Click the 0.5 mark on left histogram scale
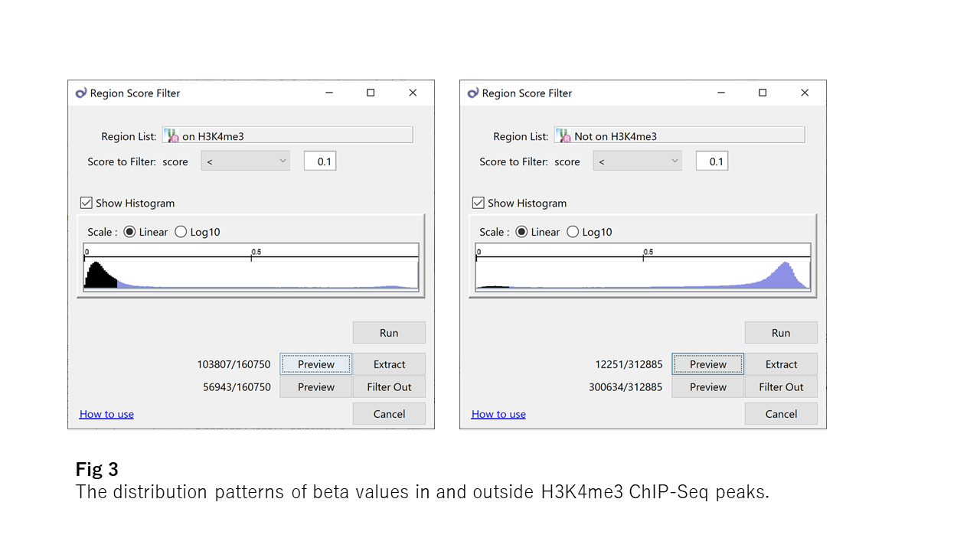This screenshot has height=551, width=980. [252, 256]
